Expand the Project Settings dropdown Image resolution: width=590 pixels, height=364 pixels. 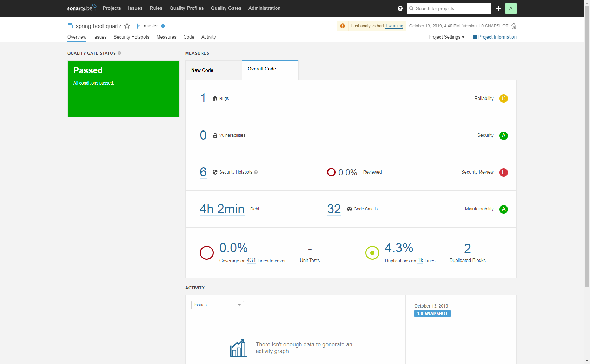[446, 37]
